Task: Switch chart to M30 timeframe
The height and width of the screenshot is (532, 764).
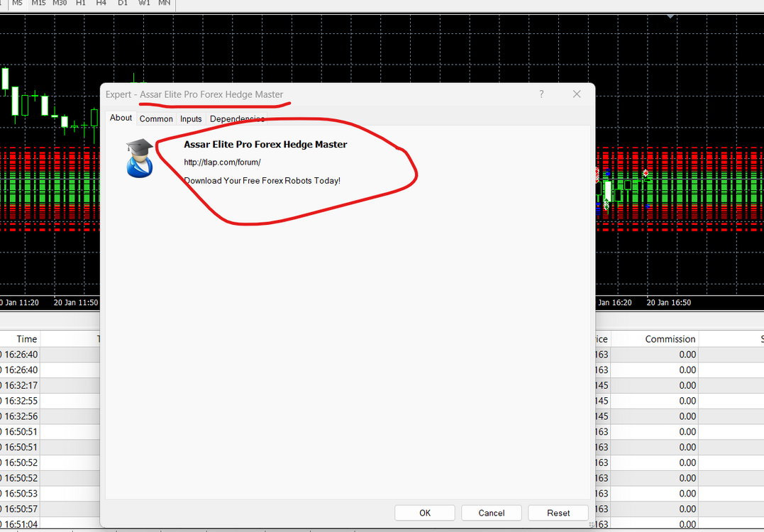Action: coord(60,4)
